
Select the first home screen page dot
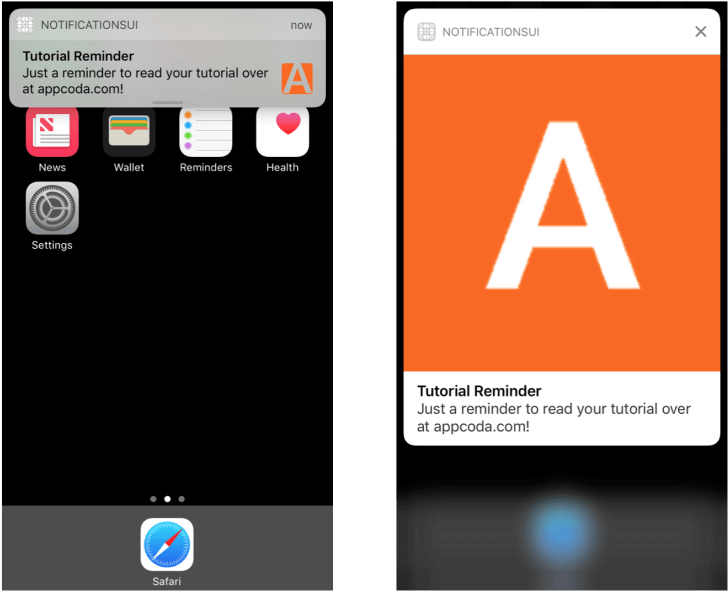click(x=153, y=499)
